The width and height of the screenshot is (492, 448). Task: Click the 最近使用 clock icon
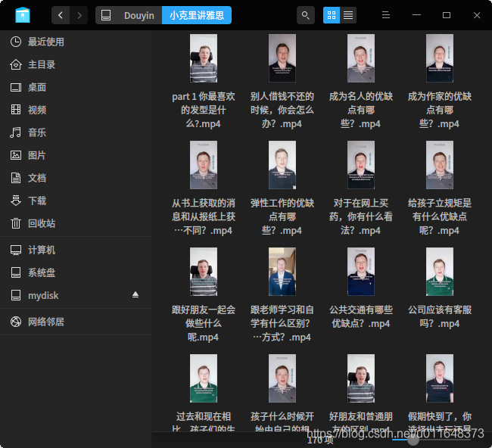tap(16, 42)
